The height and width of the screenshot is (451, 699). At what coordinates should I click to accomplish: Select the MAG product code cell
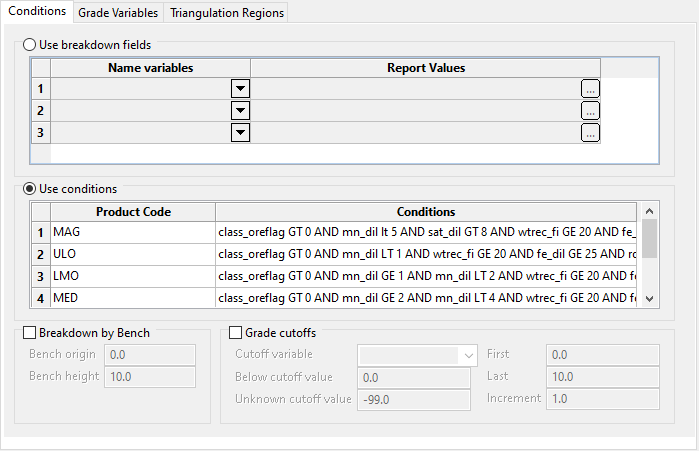(x=132, y=232)
